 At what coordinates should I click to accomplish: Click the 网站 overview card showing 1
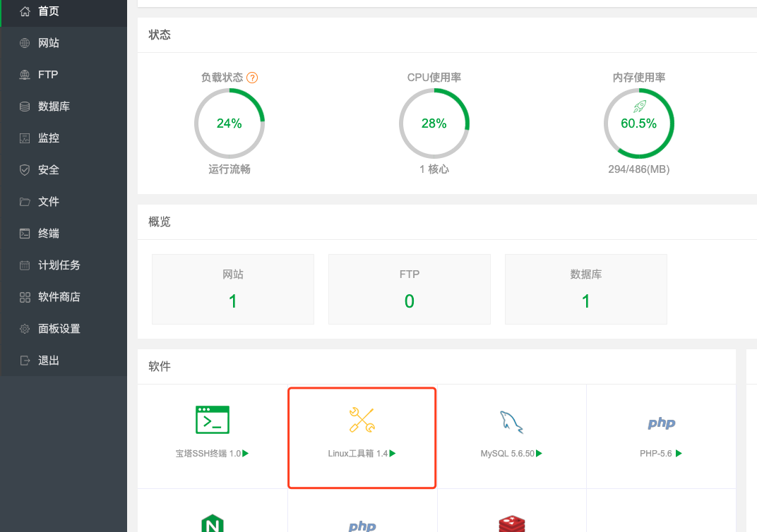(x=233, y=289)
